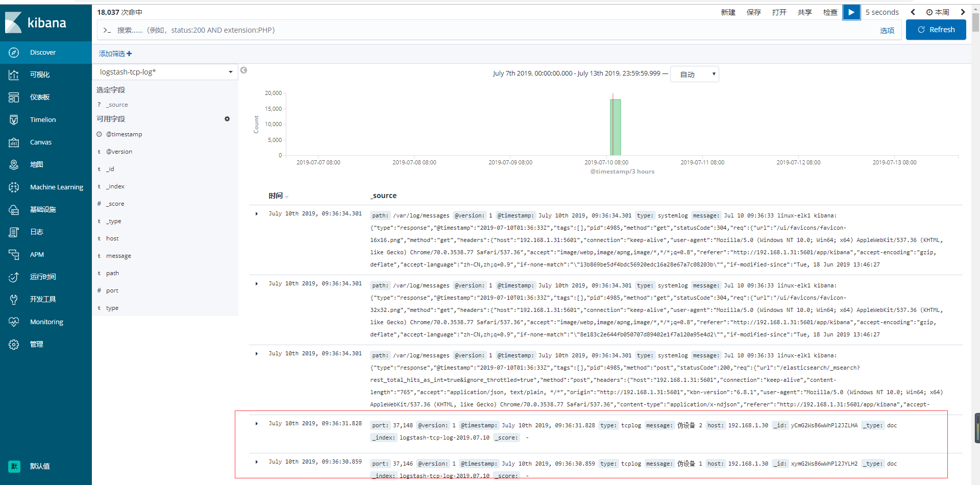Open the 新建 menu item
980x485 pixels.
pos(728,12)
